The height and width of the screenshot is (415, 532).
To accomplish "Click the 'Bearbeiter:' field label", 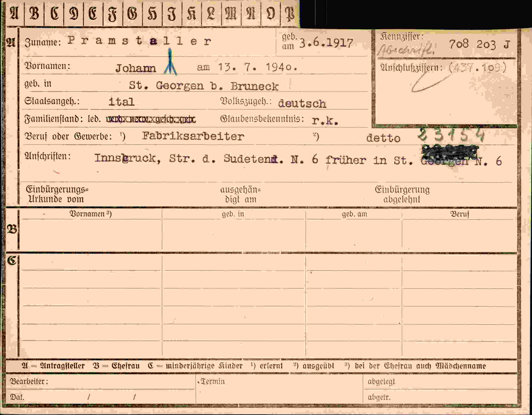I will (x=29, y=381).
